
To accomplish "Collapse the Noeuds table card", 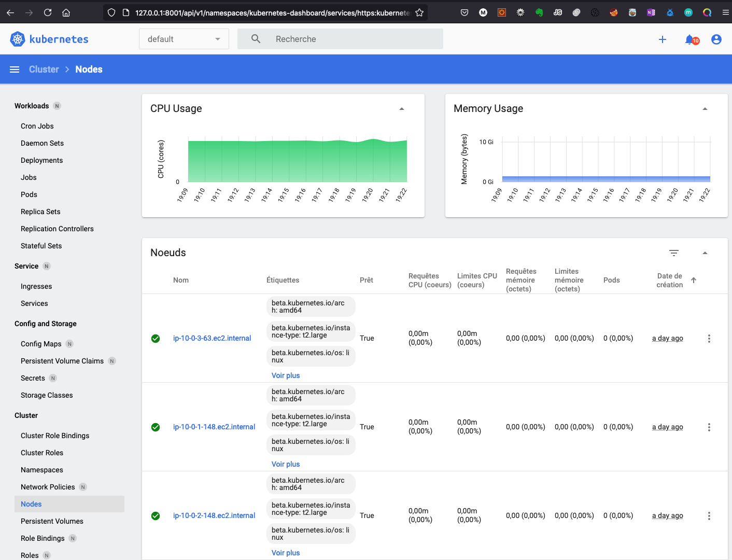I will 705,253.
